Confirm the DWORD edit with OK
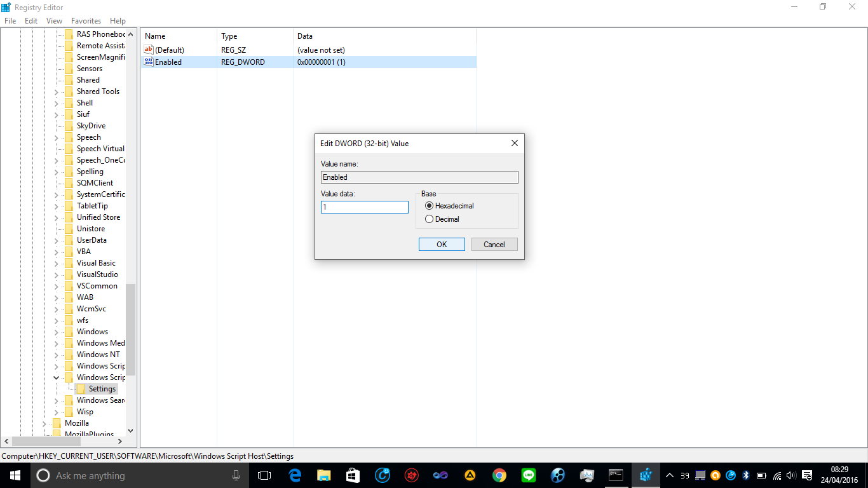Image resolution: width=868 pixels, height=488 pixels. point(442,245)
